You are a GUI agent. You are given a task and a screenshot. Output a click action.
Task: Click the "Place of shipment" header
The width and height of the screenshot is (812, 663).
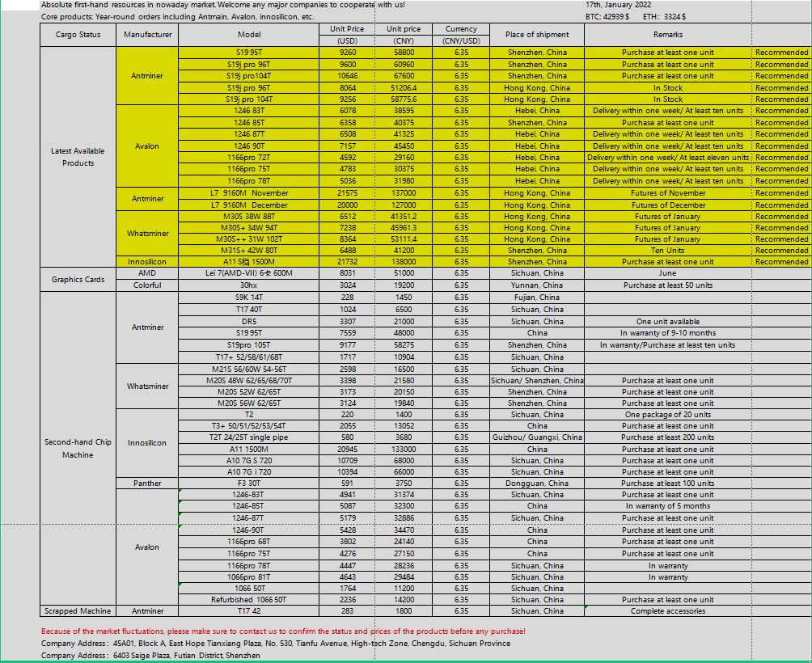(x=537, y=35)
